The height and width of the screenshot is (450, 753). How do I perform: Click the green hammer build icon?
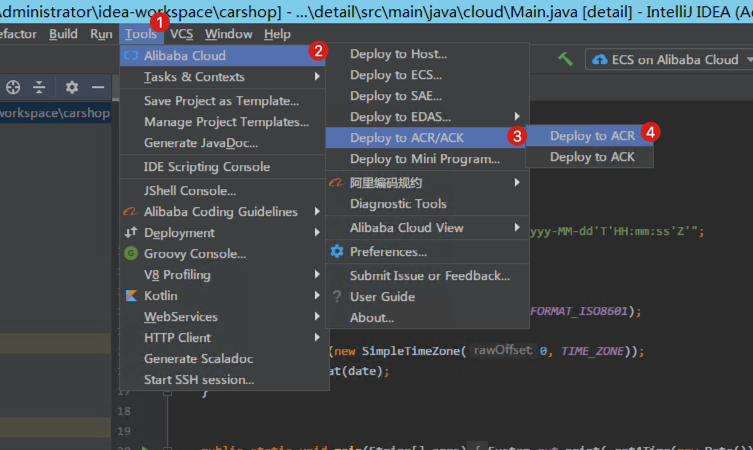565,59
